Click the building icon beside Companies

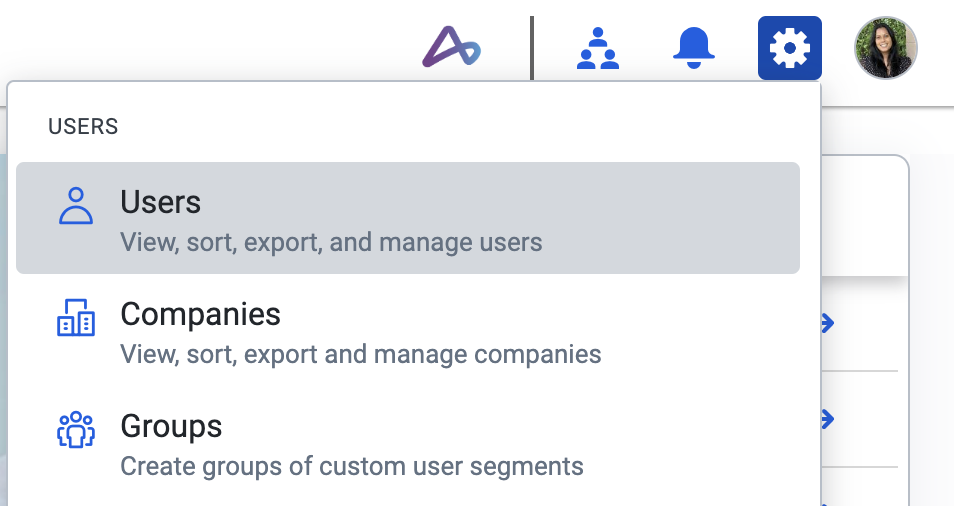(76, 318)
